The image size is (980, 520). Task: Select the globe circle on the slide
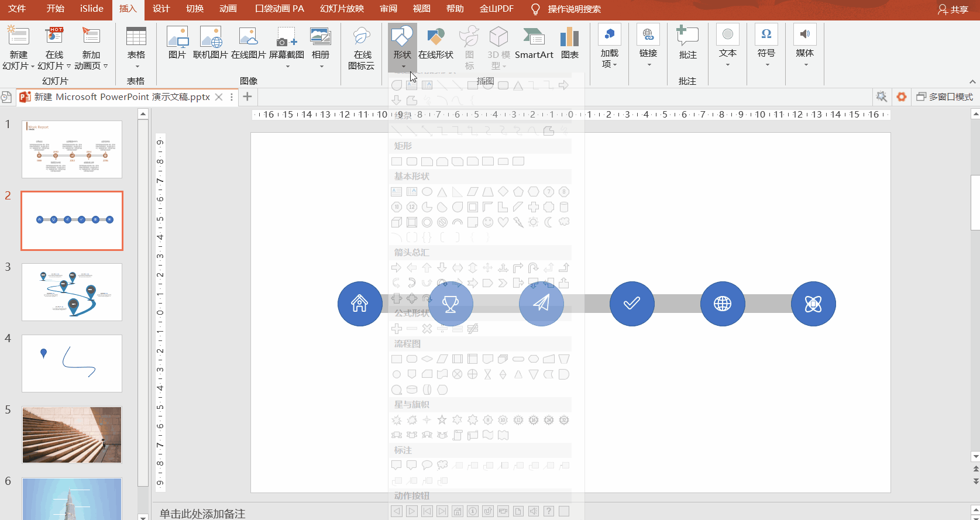pyautogui.click(x=723, y=304)
